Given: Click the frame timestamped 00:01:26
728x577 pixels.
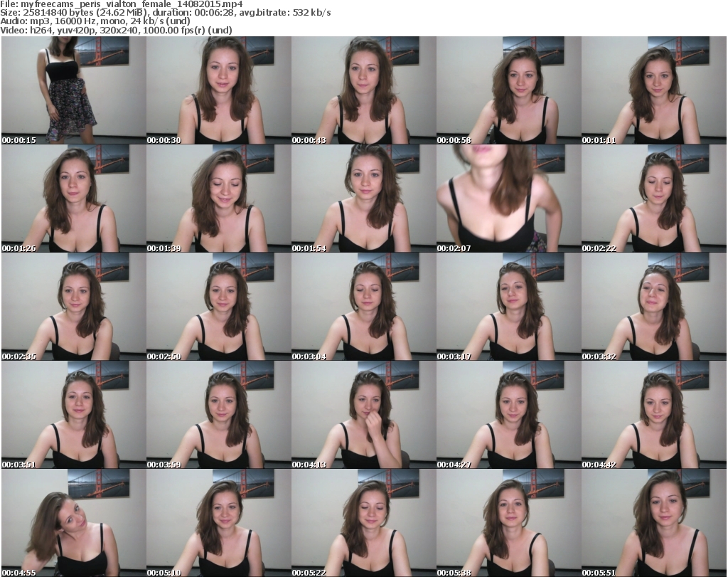Looking at the screenshot, I should [x=74, y=198].
